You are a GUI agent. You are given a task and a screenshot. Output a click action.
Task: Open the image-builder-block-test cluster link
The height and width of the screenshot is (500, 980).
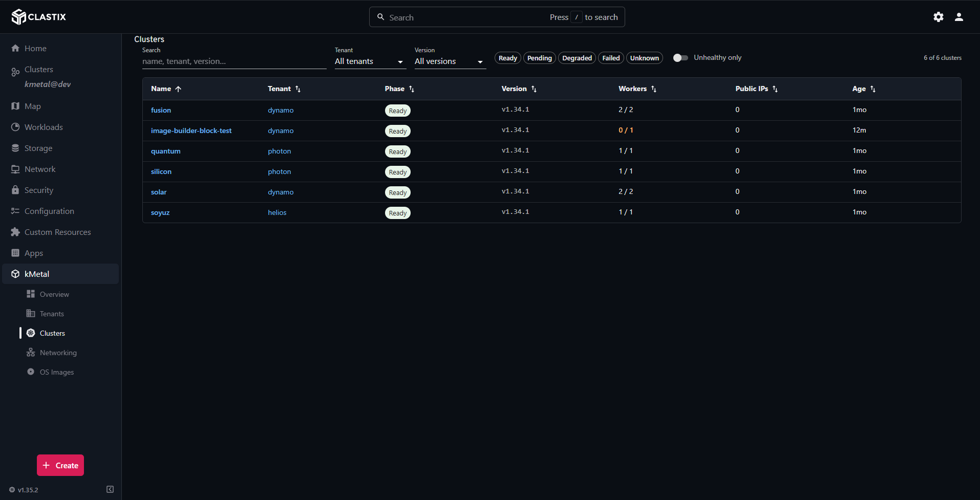click(x=191, y=131)
